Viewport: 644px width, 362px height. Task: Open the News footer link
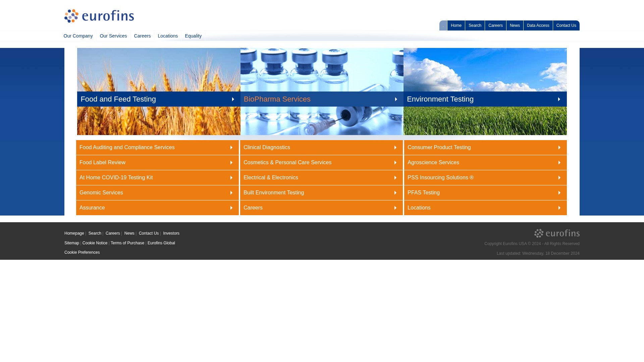(x=129, y=233)
